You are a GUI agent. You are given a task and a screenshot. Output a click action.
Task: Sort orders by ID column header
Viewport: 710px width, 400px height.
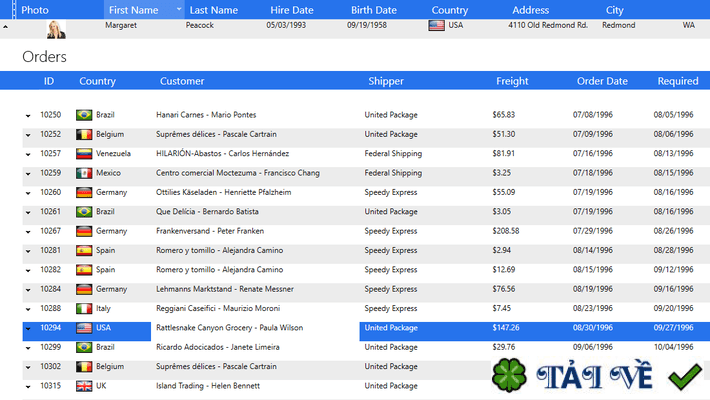48,81
